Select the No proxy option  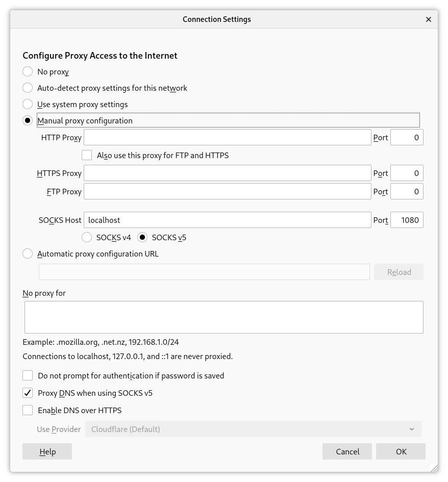[x=28, y=72]
